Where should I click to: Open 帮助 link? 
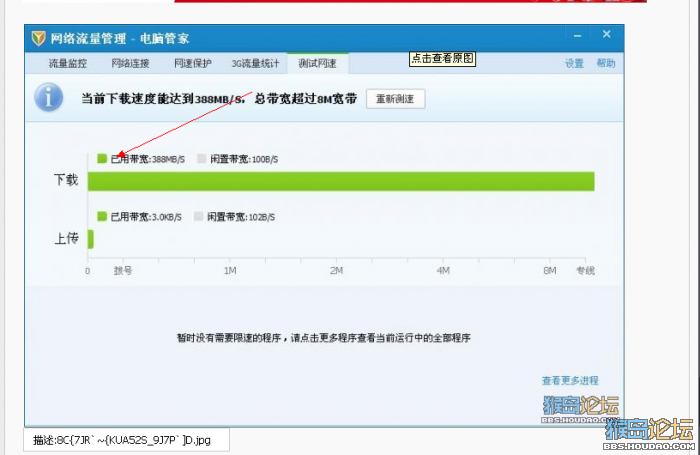click(x=606, y=63)
